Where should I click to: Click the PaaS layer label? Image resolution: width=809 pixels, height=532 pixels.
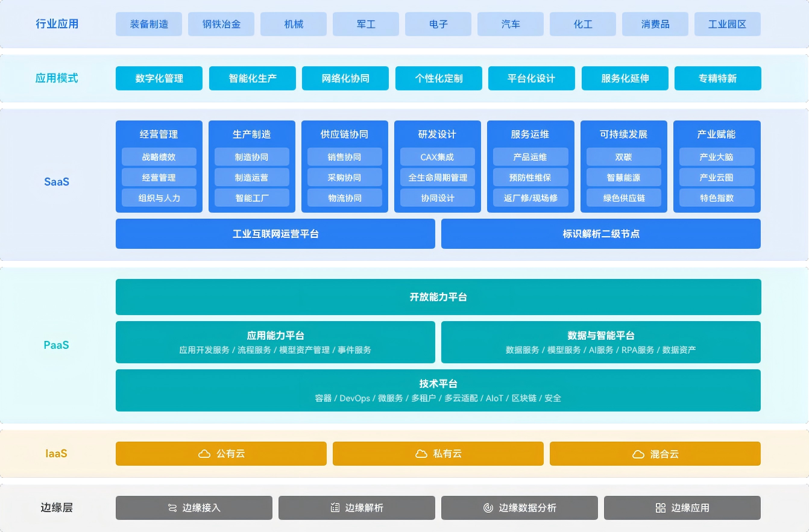tap(57, 345)
